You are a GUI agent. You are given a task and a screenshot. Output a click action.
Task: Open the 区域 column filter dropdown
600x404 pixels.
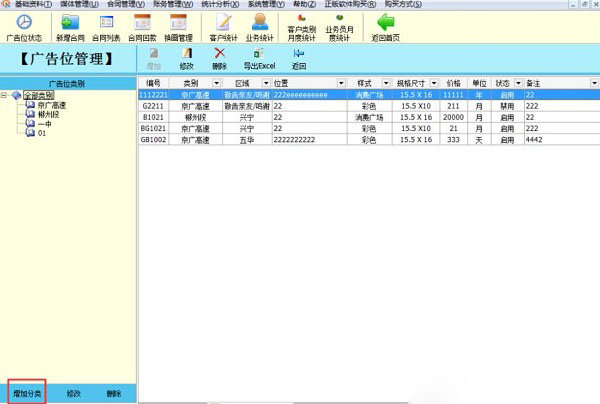click(x=266, y=82)
